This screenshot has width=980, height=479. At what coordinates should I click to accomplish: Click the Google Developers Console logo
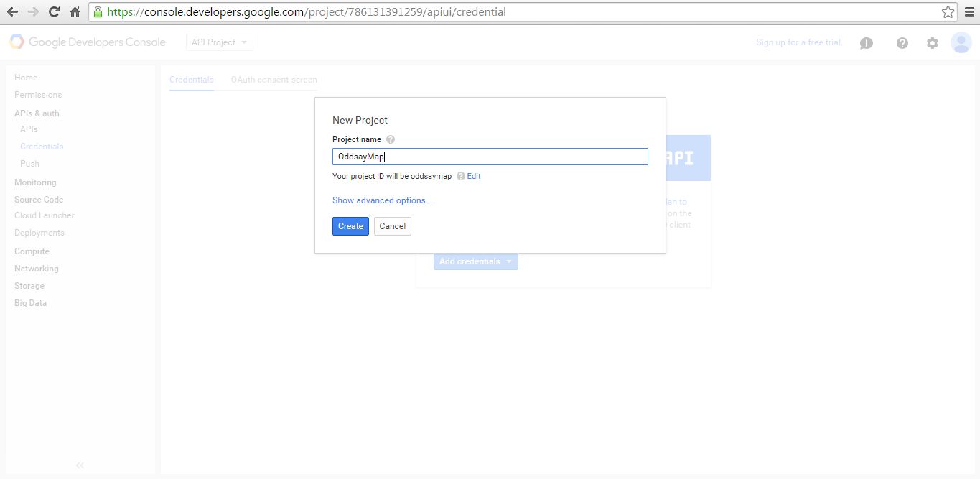[x=86, y=42]
